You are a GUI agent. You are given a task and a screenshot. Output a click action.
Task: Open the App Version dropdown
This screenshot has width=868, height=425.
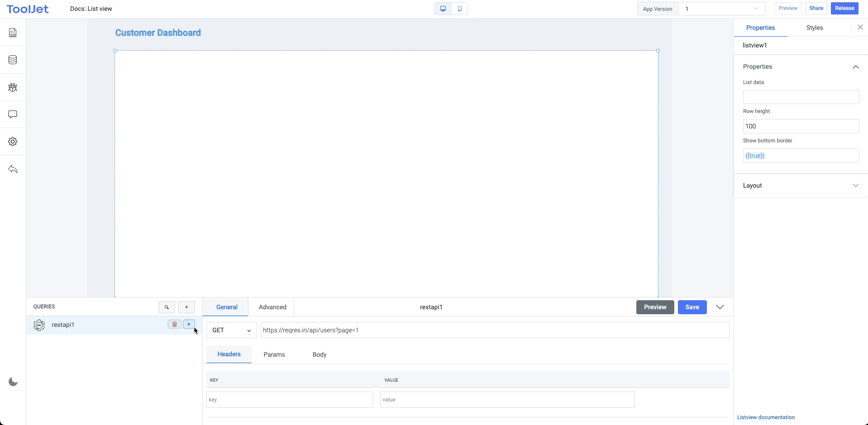[x=721, y=9]
